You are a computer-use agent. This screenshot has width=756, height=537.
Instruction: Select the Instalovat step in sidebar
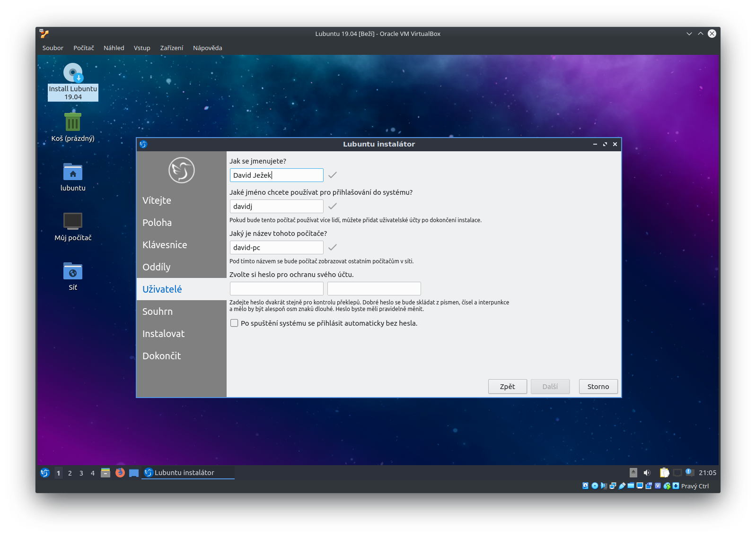click(182, 334)
